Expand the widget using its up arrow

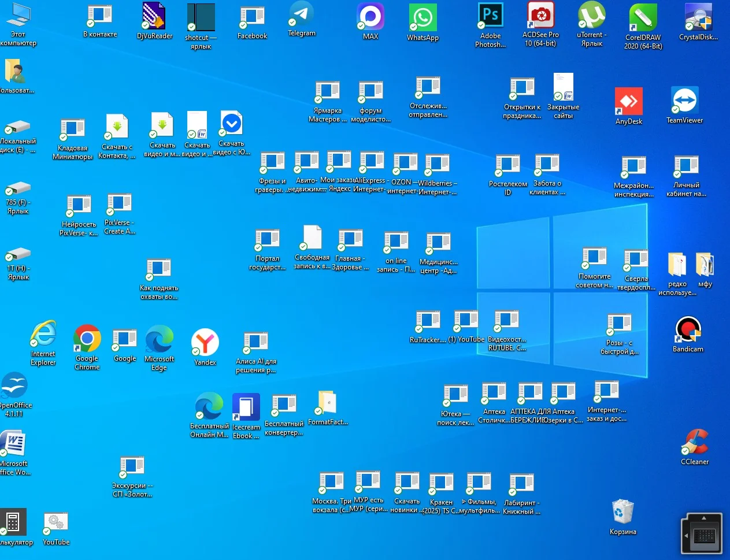tap(703, 517)
